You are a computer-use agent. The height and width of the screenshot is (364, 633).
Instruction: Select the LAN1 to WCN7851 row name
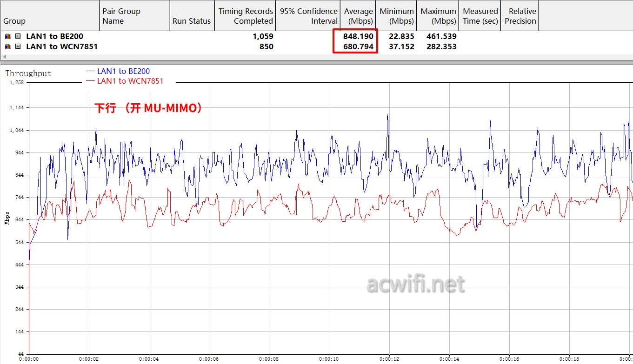point(62,46)
